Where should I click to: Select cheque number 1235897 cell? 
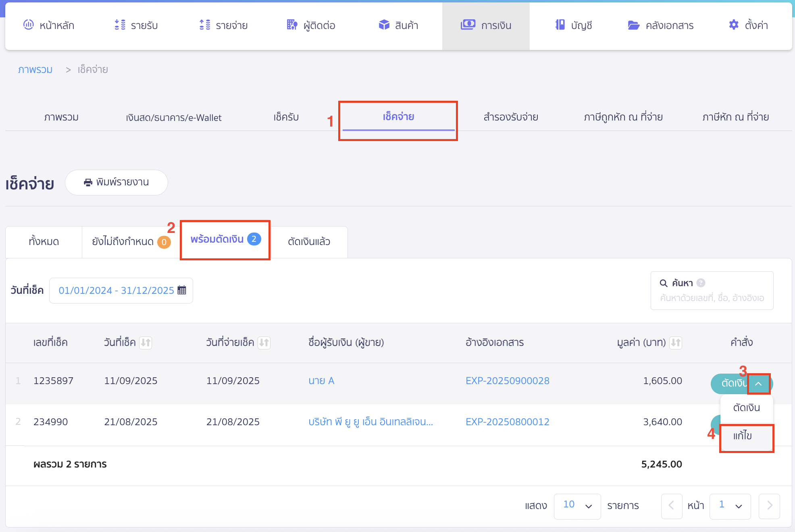[x=53, y=381]
